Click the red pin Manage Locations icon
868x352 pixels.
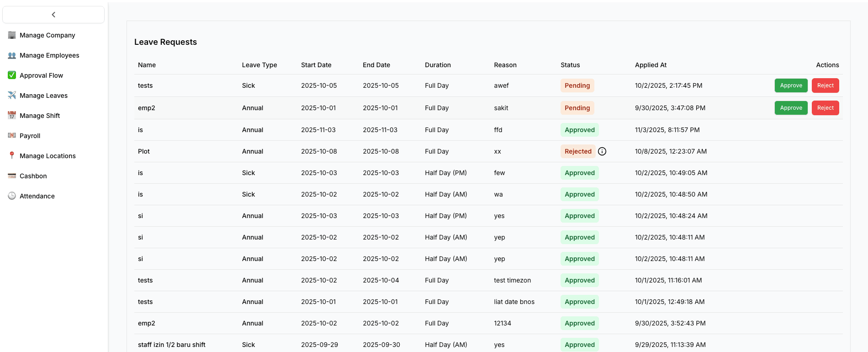[12, 156]
